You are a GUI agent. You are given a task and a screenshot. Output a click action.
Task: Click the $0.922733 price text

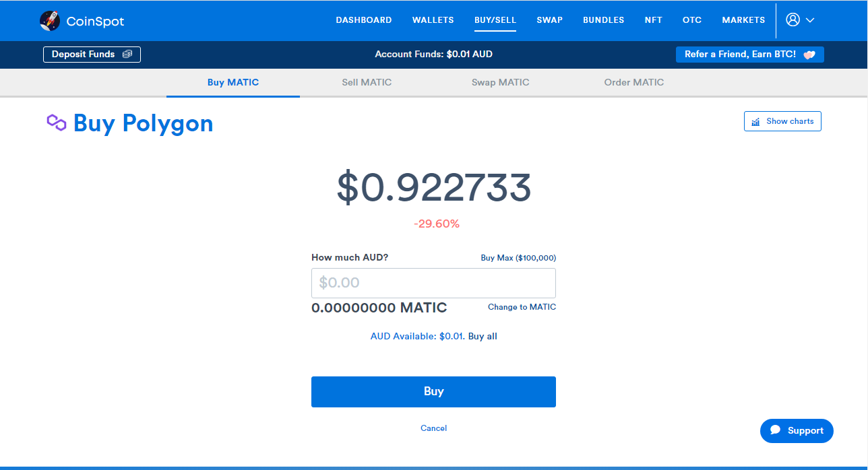coord(434,188)
